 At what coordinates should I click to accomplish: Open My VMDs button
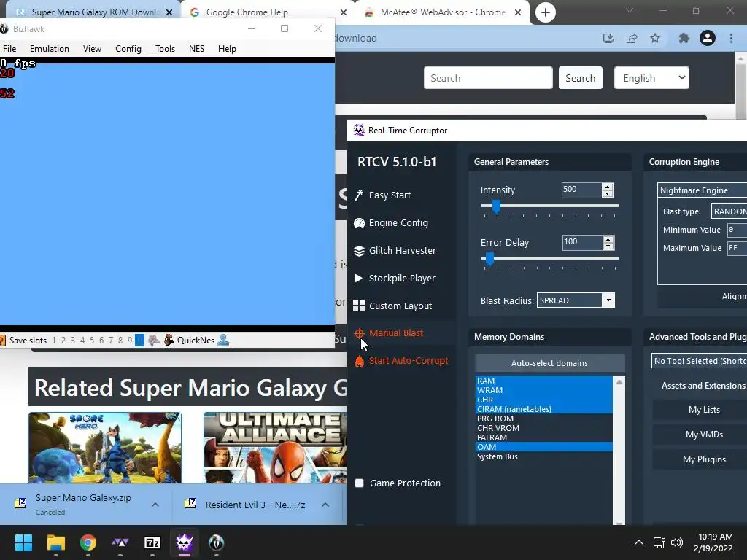tap(704, 435)
